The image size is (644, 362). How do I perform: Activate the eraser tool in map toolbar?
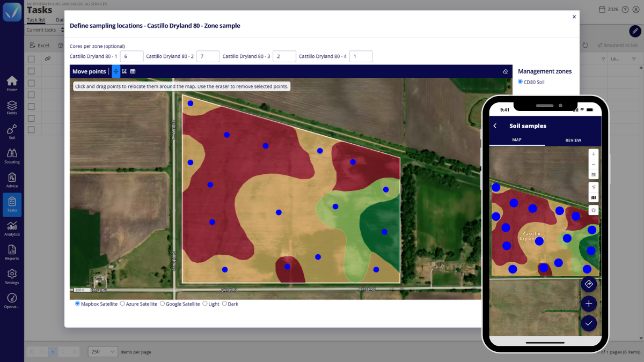tap(505, 71)
